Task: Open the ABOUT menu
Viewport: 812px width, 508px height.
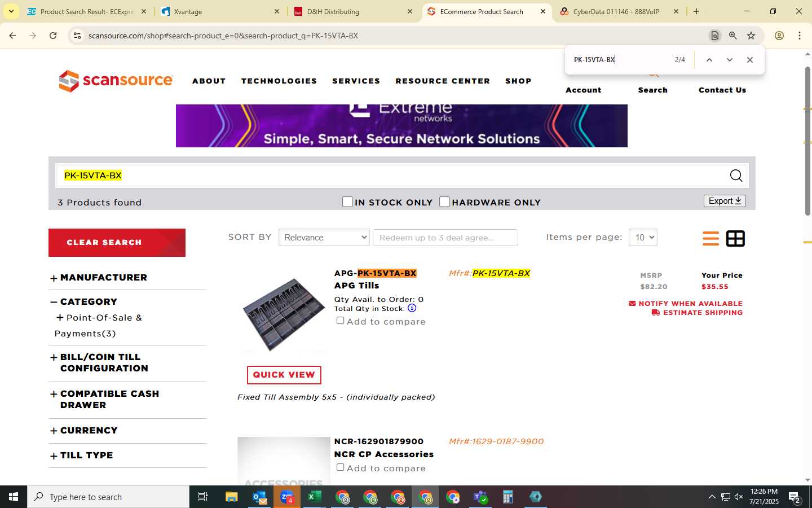Action: (209, 81)
